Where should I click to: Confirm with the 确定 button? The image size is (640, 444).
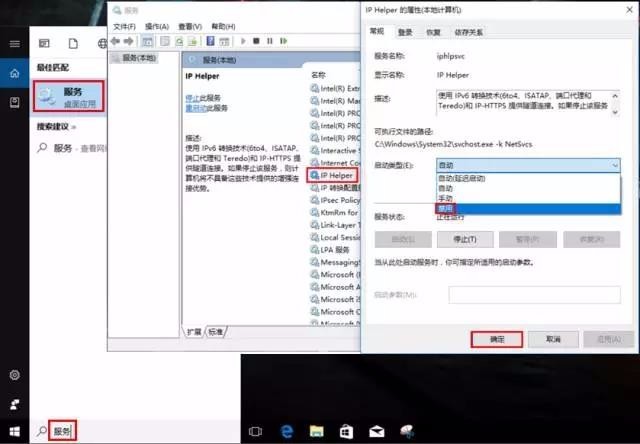(x=497, y=340)
